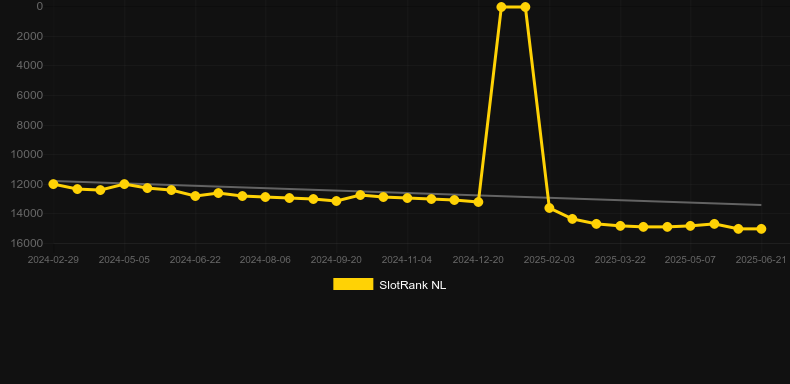Click the 2025-05-07 date axis label

click(x=690, y=260)
